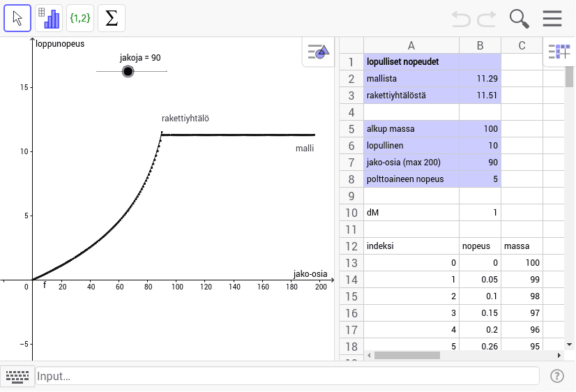The width and height of the screenshot is (576, 392).
Task: Select the 'lopullinen' value 10 cell
Action: pyautogui.click(x=480, y=146)
